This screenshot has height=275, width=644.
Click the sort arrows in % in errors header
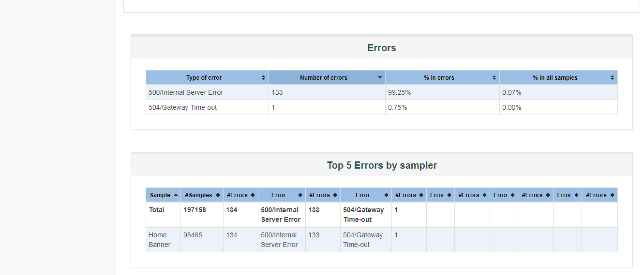494,78
